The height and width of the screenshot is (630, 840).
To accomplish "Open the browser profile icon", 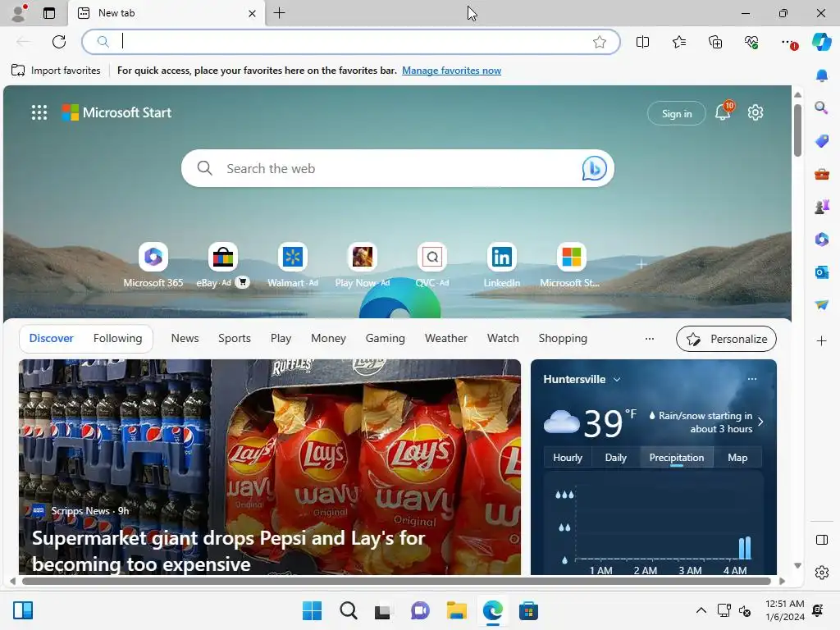I will pyautogui.click(x=19, y=13).
